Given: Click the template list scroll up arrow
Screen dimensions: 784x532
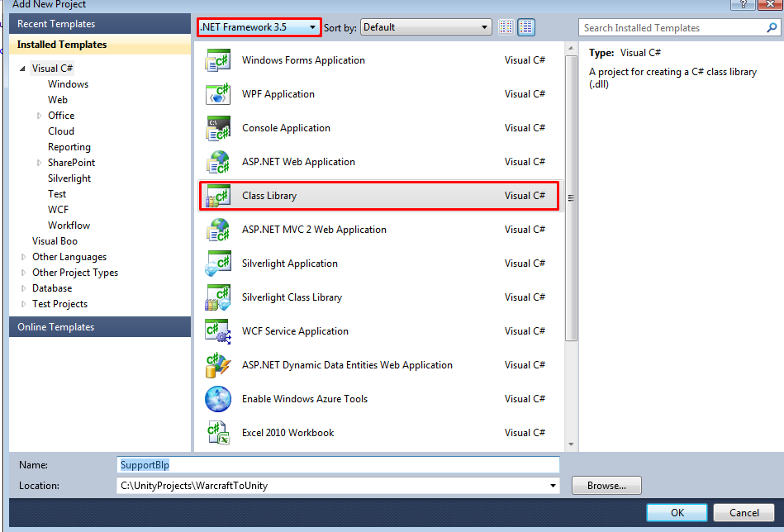Looking at the screenshot, I should (571, 49).
